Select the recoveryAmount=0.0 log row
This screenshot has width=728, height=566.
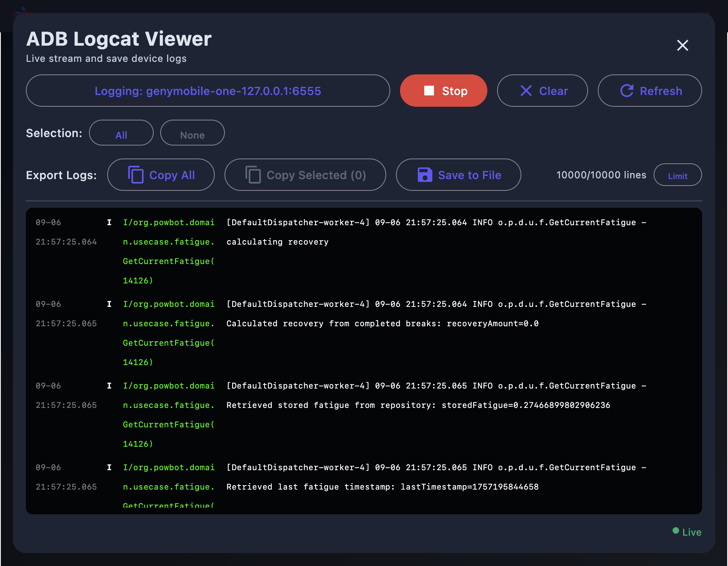(382, 323)
